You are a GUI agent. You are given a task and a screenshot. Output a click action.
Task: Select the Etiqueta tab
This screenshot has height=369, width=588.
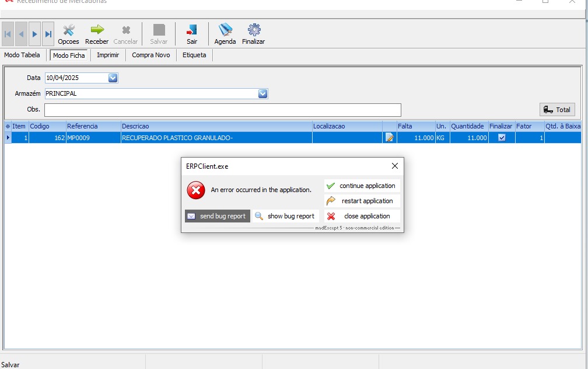194,55
